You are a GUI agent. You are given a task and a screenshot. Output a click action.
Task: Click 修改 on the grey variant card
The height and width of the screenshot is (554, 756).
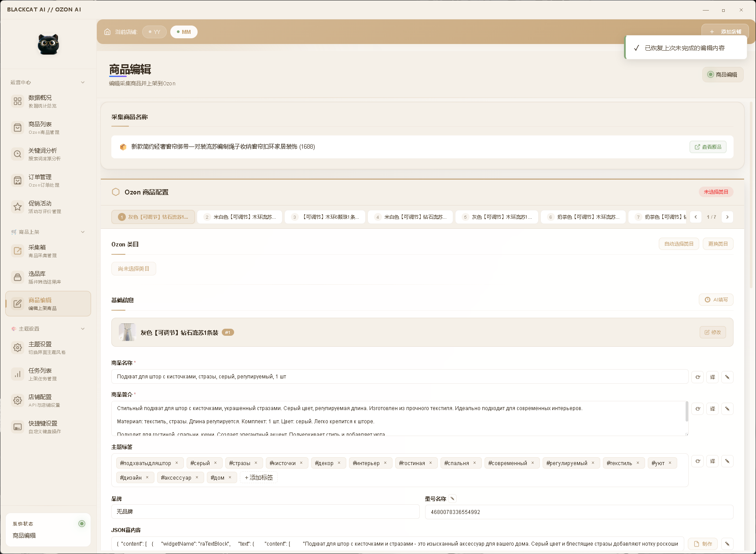click(713, 332)
